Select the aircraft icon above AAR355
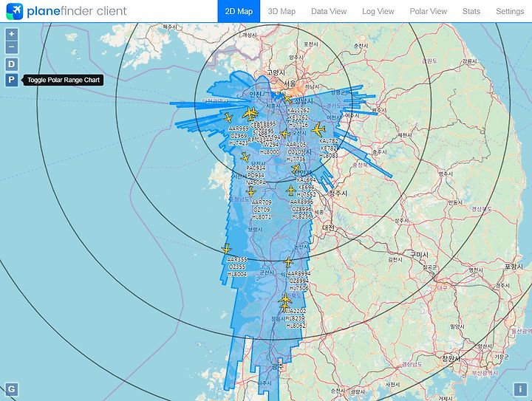This screenshot has width=532, height=401. click(226, 249)
